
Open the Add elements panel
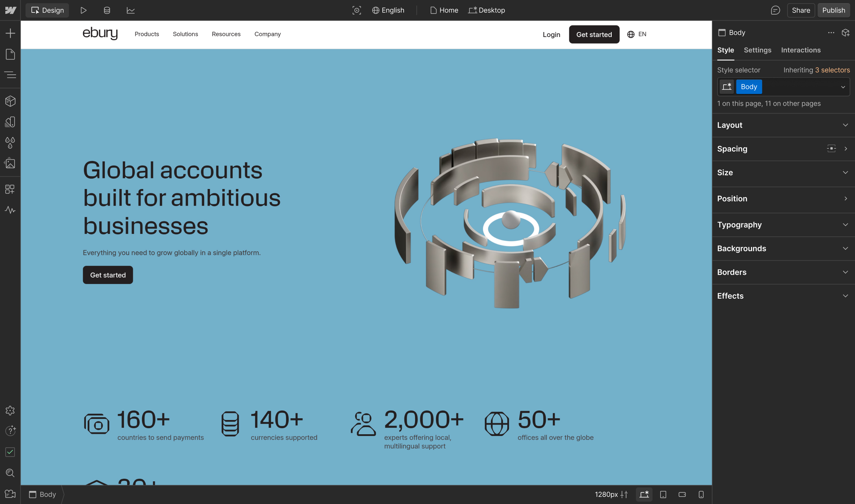pyautogui.click(x=10, y=33)
